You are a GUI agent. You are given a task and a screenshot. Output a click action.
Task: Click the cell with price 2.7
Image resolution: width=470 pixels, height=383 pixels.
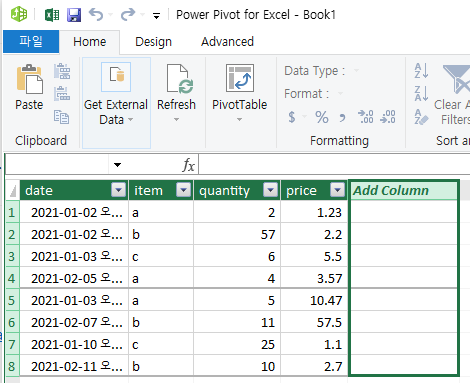coord(314,366)
